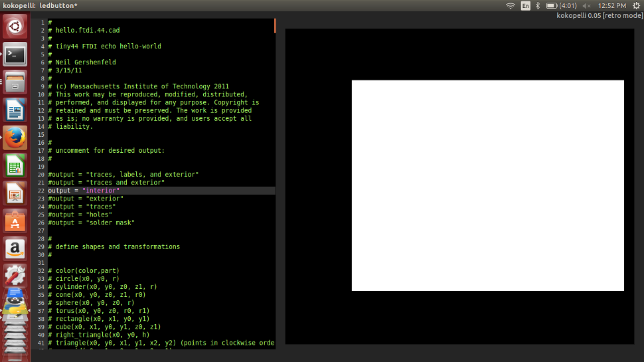Click line '# performed, and displayed for any purpose'
Screen dimensions: 644x362
click(x=153, y=102)
